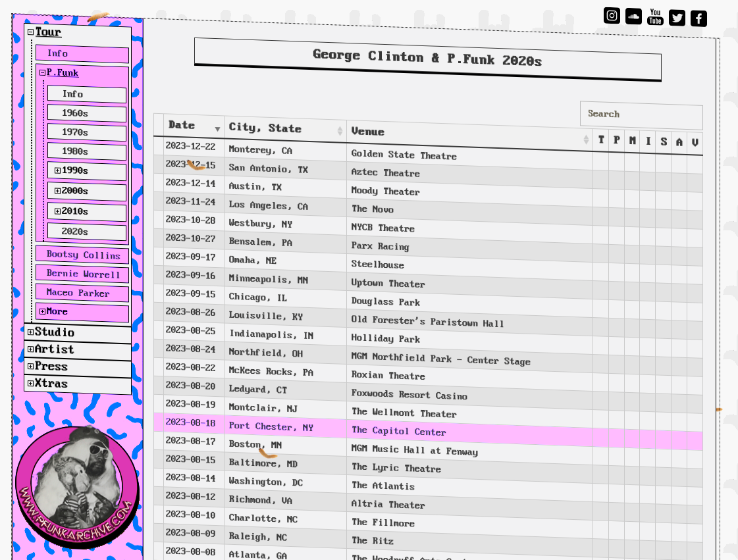This screenshot has width=738, height=560.
Task: Collapse the Tour tree section
Action: (x=30, y=32)
